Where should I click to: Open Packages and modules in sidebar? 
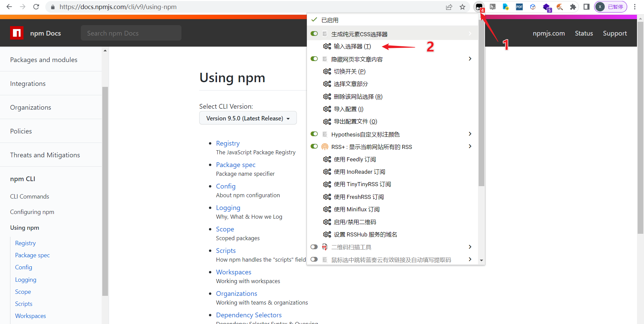44,60
